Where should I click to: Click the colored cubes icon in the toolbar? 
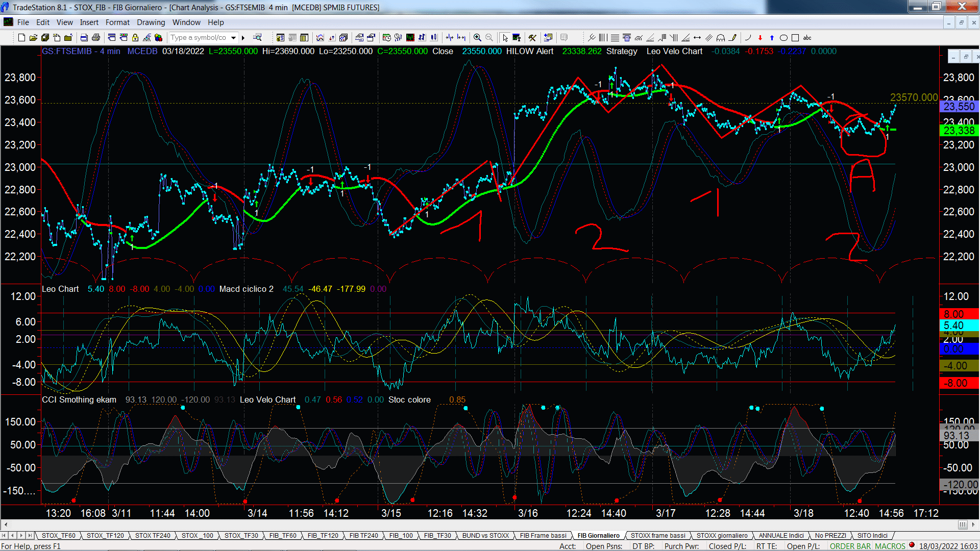click(158, 38)
